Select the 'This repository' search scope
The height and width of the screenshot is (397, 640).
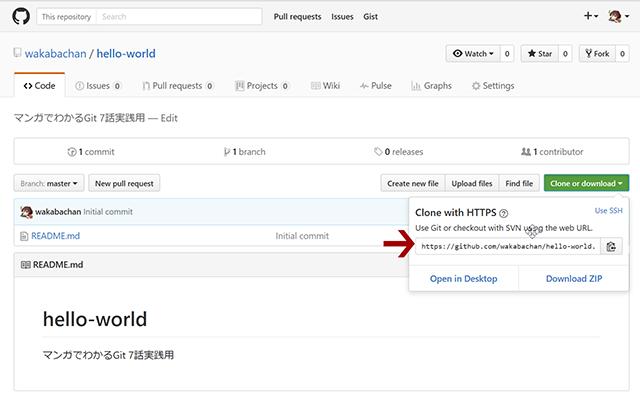(x=67, y=17)
